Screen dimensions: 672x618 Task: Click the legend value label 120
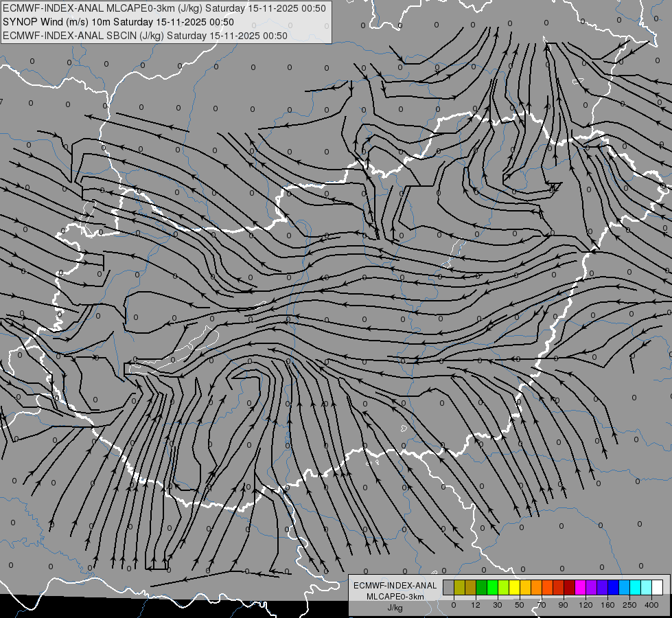[x=586, y=605]
